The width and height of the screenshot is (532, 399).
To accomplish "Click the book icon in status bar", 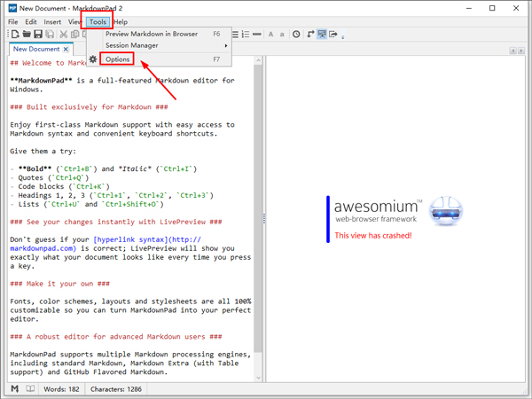I will (30, 388).
